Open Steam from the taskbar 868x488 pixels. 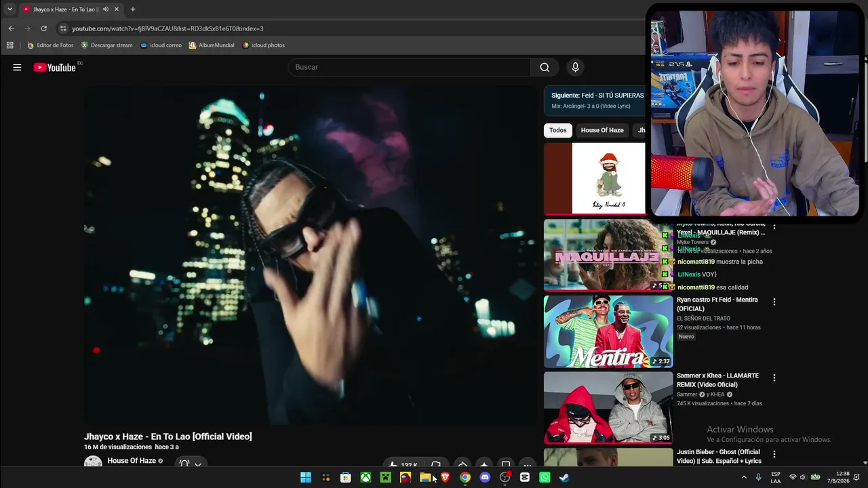click(564, 477)
